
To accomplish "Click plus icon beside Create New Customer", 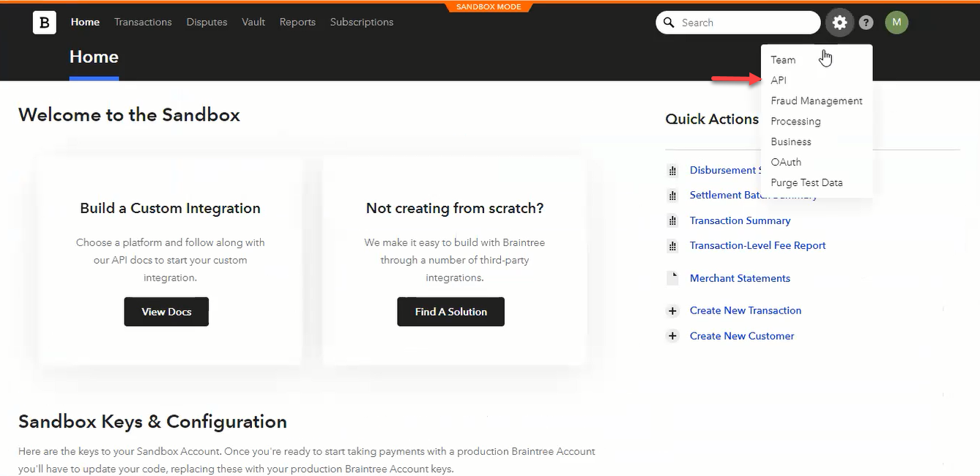I will [672, 336].
